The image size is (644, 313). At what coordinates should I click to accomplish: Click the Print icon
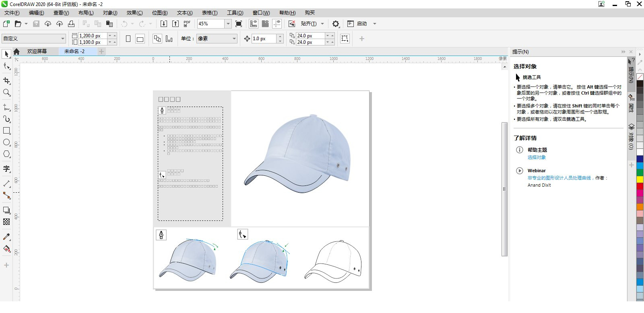(71, 24)
